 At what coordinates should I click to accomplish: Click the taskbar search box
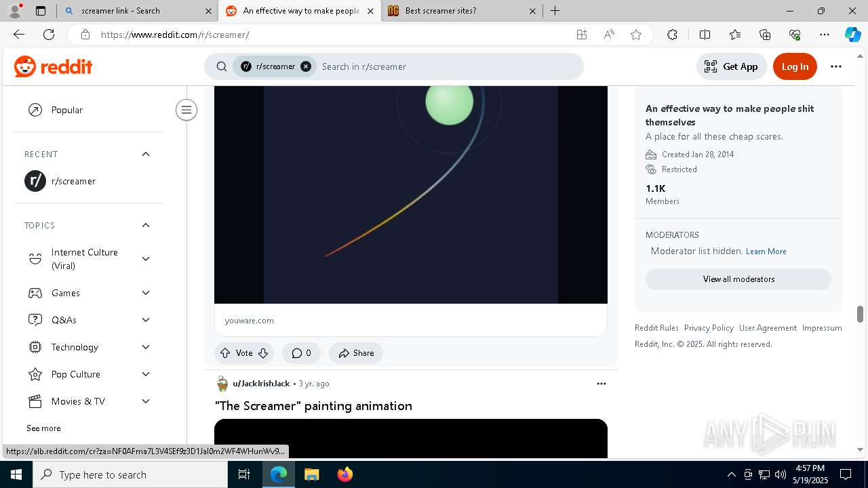[130, 474]
